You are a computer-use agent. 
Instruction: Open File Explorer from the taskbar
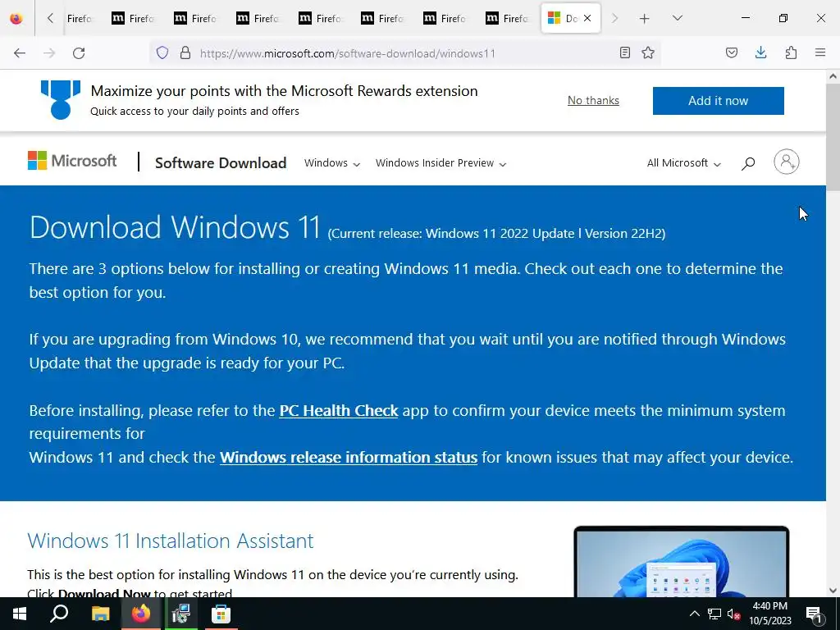(100, 614)
